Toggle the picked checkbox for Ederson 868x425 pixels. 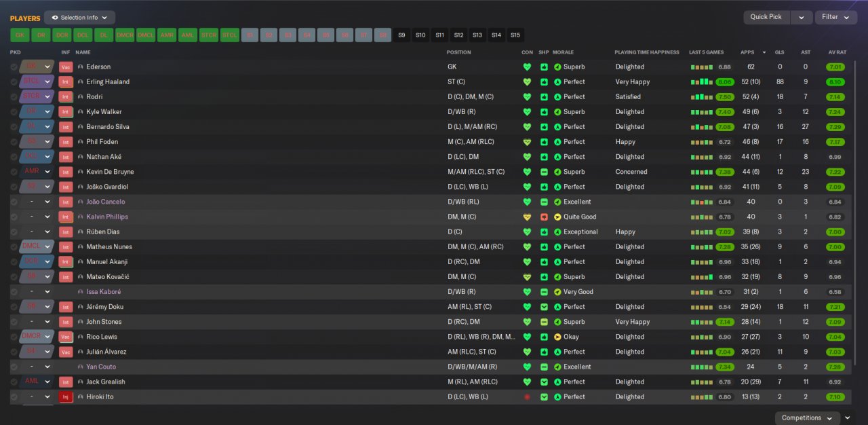(14, 67)
